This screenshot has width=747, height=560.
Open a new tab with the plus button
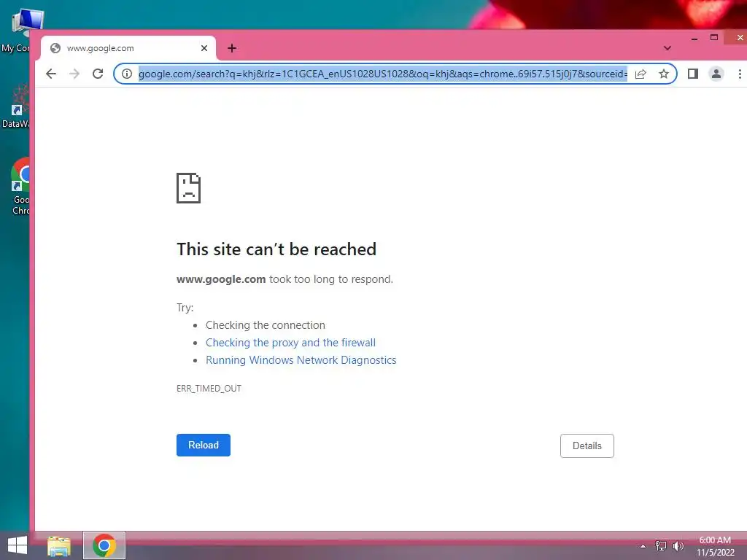point(232,48)
